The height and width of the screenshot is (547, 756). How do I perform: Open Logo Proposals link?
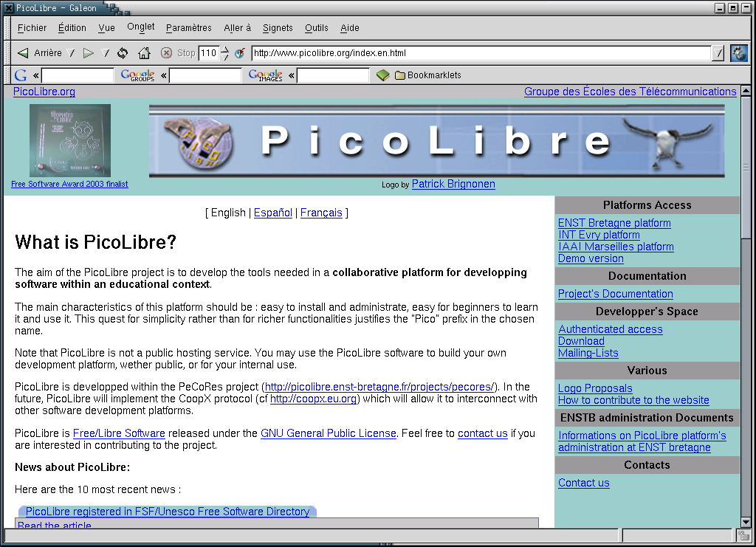pos(595,388)
